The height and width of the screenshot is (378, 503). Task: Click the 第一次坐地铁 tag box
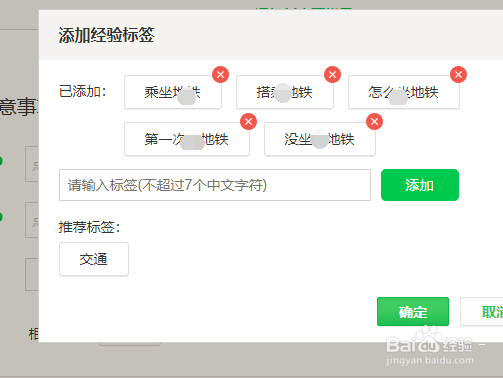point(187,139)
